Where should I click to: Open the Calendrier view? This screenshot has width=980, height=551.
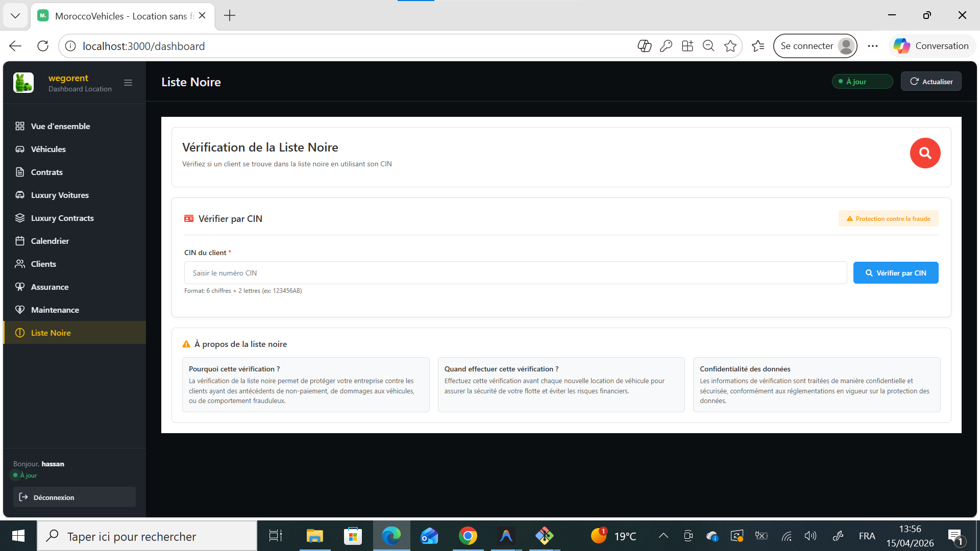click(x=50, y=241)
